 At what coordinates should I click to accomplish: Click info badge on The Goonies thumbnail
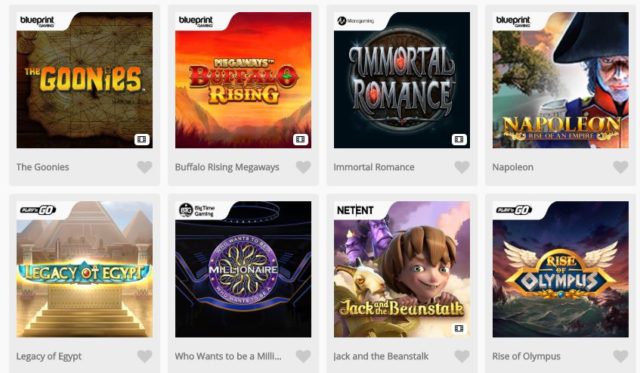click(x=142, y=140)
